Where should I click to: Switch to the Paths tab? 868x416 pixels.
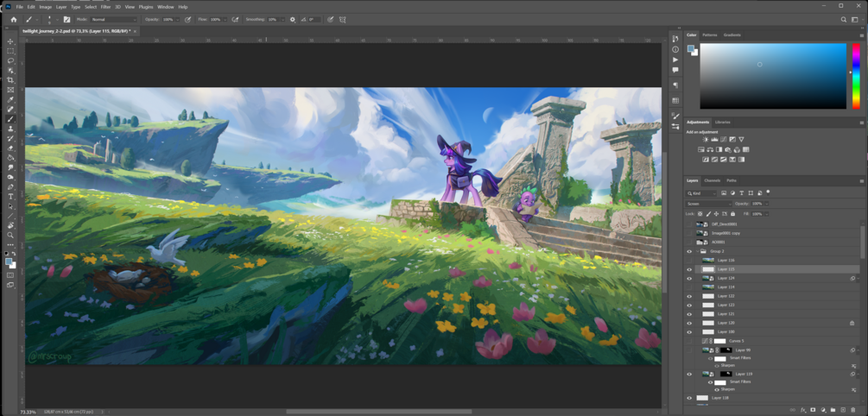pyautogui.click(x=732, y=180)
